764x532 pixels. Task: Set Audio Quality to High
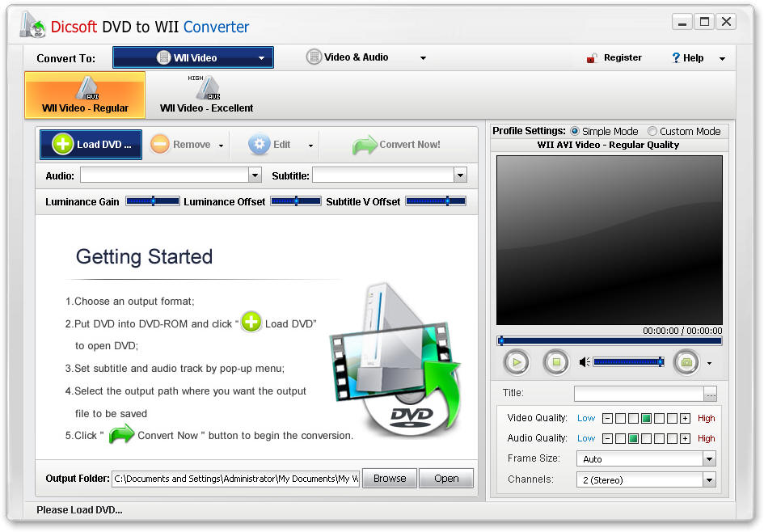706,438
